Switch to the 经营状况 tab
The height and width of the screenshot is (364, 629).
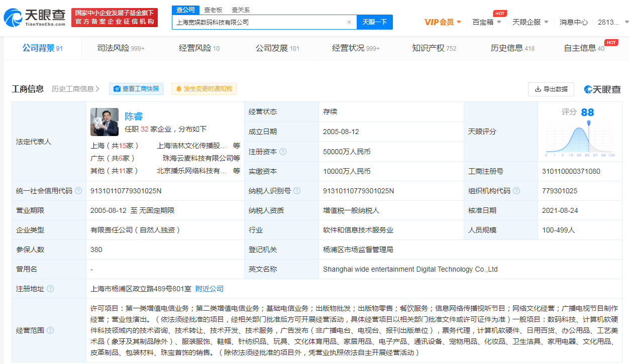[x=356, y=48]
